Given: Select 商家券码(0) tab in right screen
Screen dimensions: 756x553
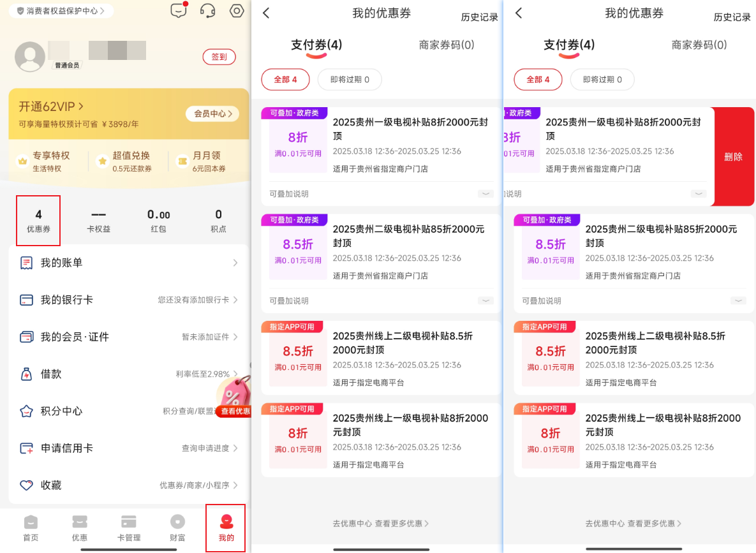Looking at the screenshot, I should pos(699,45).
